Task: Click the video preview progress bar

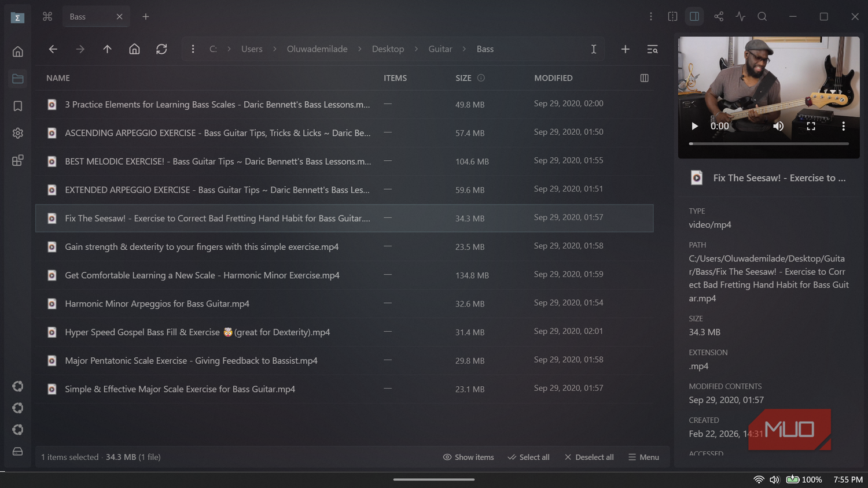Action: tap(768, 143)
